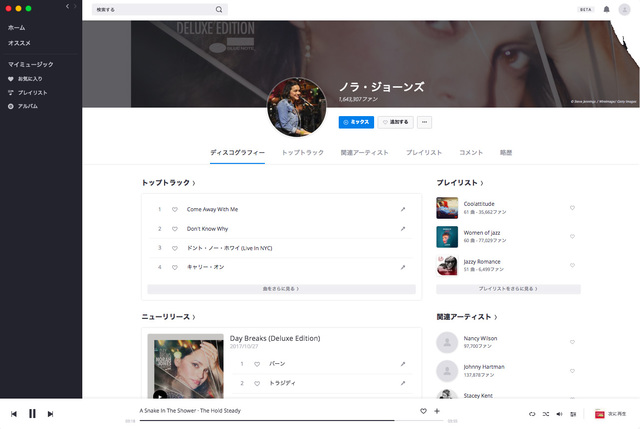Click 曲をさらに見る show more tracks

coord(282,289)
